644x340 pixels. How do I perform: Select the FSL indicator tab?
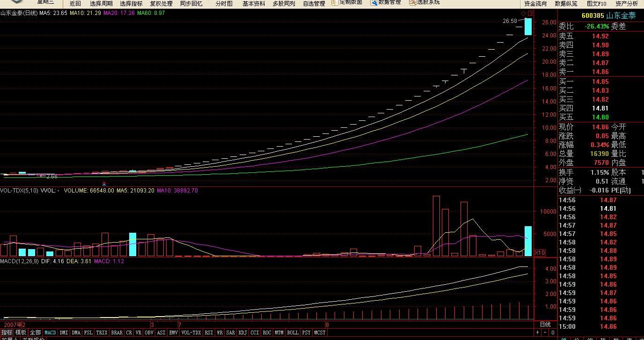(x=88, y=333)
